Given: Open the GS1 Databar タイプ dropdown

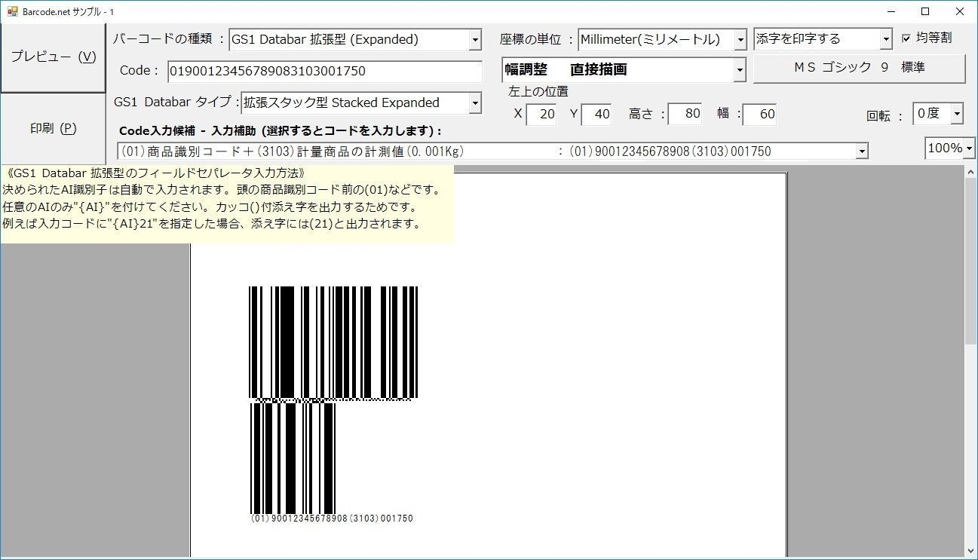Looking at the screenshot, I should [476, 103].
